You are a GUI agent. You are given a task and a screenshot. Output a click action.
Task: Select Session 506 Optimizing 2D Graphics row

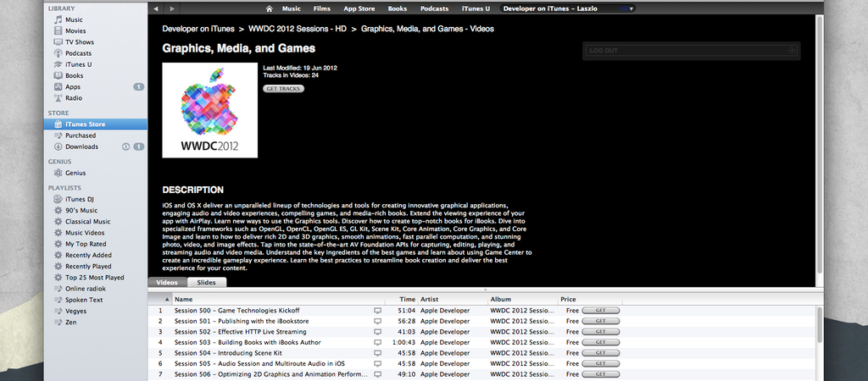tap(481, 374)
